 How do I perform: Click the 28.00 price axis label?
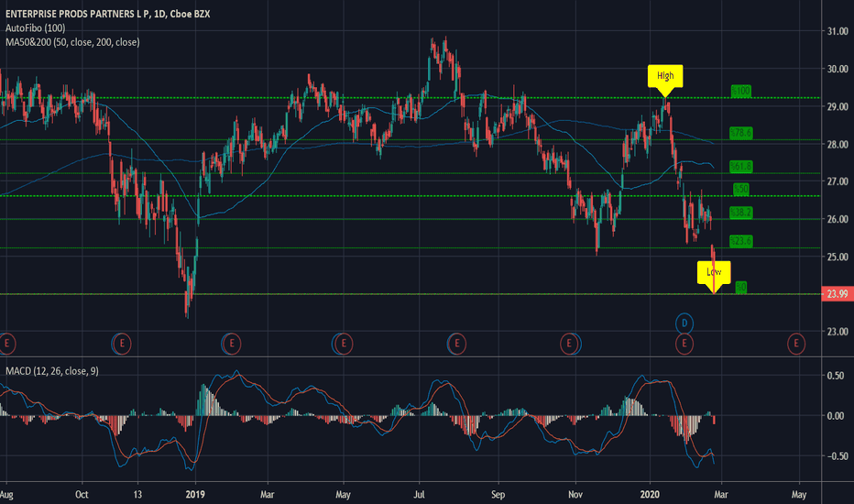838,145
